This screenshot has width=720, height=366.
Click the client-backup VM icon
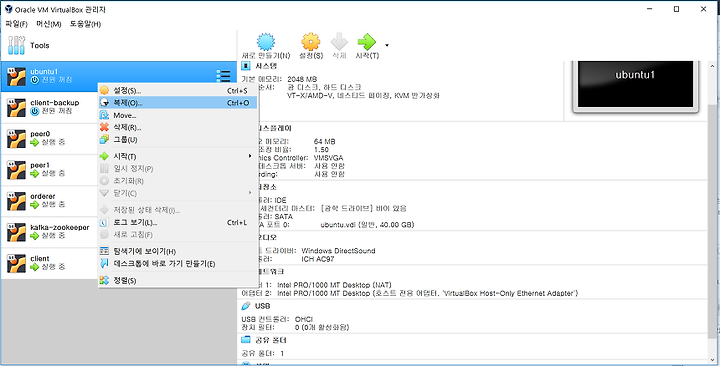pos(16,107)
